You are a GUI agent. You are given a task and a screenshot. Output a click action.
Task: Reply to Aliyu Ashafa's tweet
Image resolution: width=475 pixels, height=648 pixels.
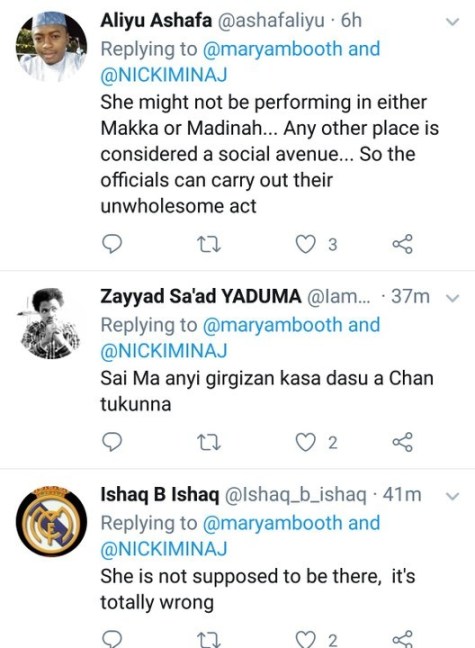[x=112, y=244]
